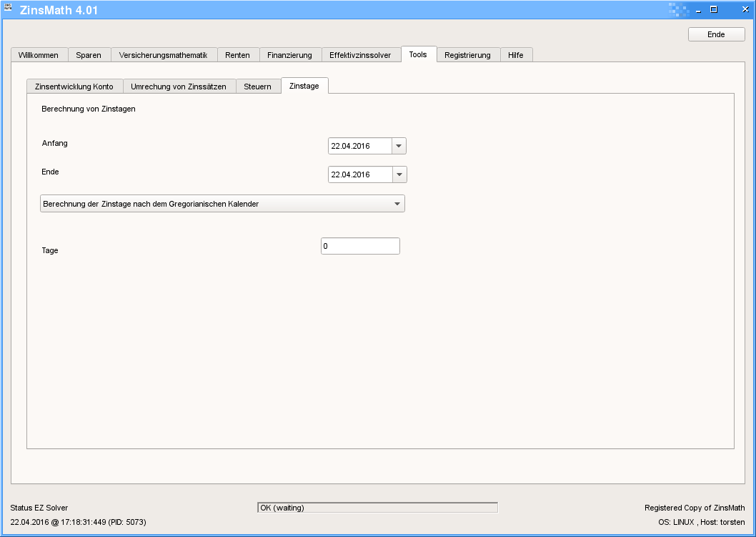Switch to the Steuern sub-tab

pyautogui.click(x=258, y=87)
